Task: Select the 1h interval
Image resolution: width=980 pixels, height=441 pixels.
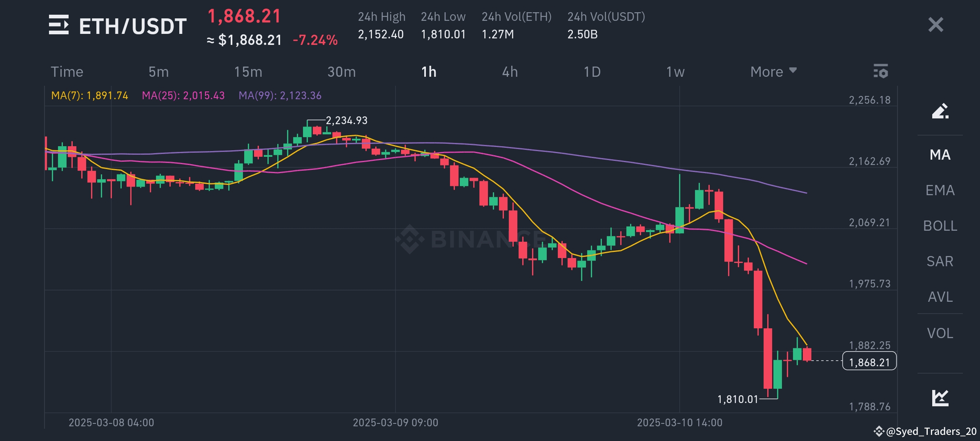Action: [x=429, y=72]
